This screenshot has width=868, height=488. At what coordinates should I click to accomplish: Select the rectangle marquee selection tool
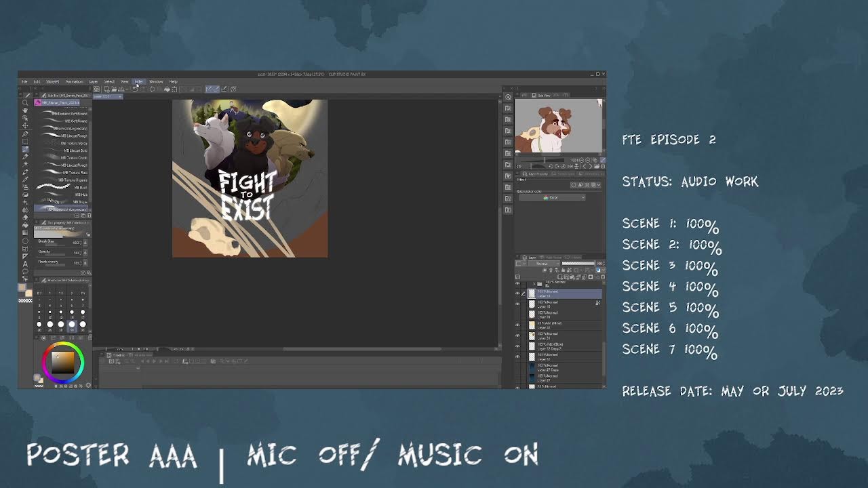click(25, 142)
